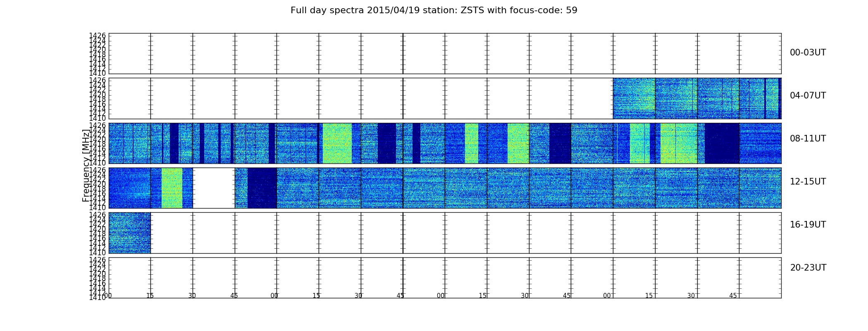Click the spectrogram data in the 16-19UT panel
Image resolution: width=868 pixels, height=331 pixels.
(129, 233)
